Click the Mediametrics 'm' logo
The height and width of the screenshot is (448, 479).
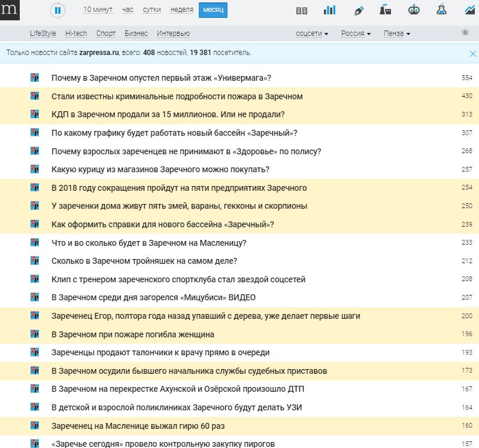(x=10, y=10)
